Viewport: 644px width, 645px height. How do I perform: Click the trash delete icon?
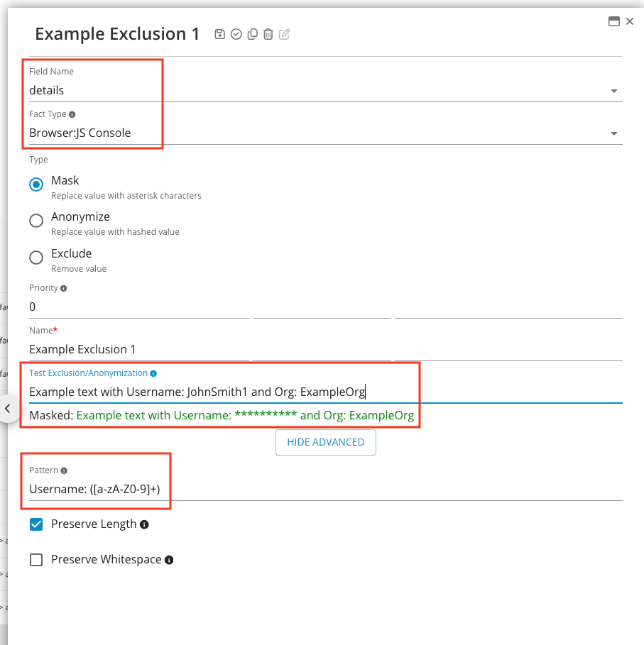(x=268, y=34)
